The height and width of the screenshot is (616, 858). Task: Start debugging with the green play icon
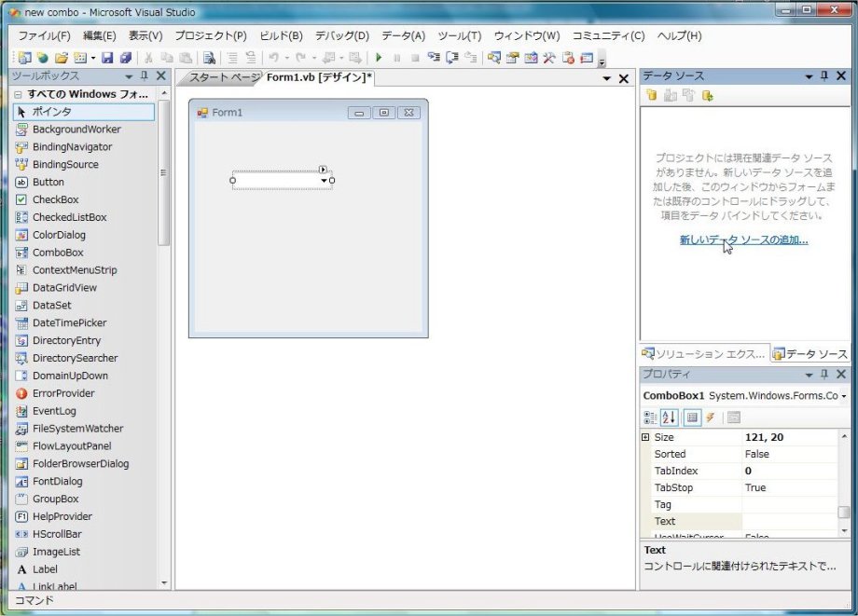click(379, 58)
